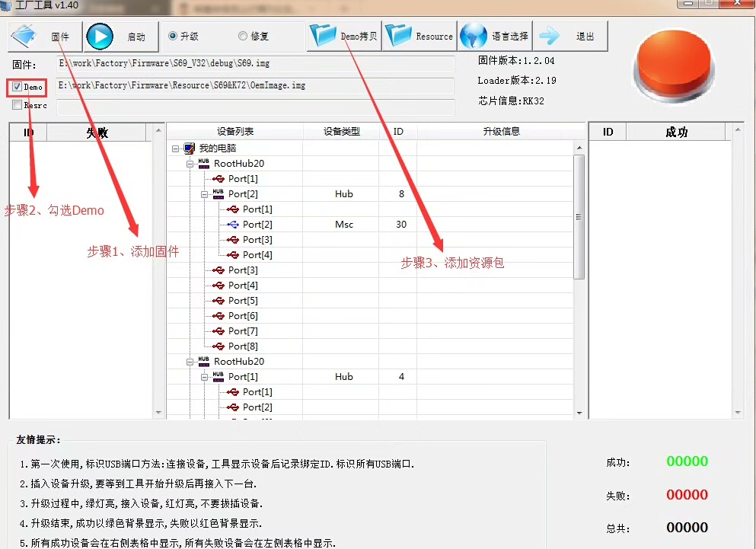This screenshot has width=756, height=549.
Task: Click the ID header of the device table
Action: 398,131
